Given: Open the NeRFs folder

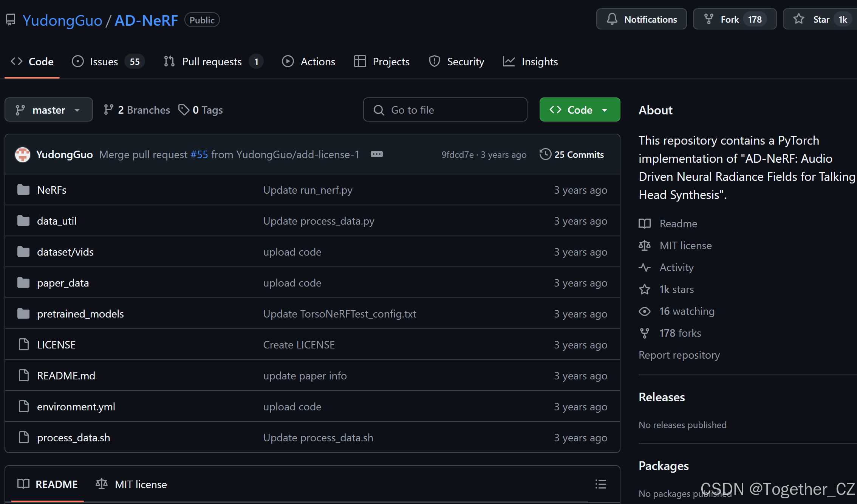Looking at the screenshot, I should 52,190.
